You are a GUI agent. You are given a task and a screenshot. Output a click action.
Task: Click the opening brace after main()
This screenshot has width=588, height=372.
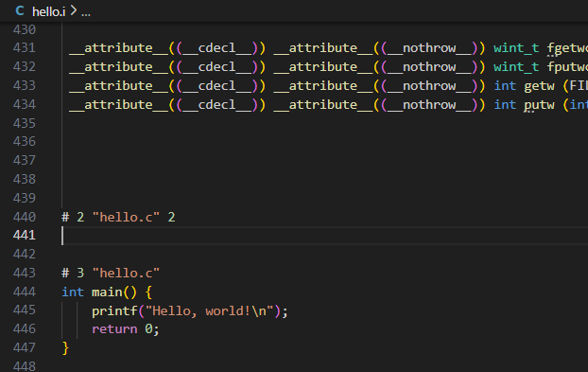pos(148,292)
